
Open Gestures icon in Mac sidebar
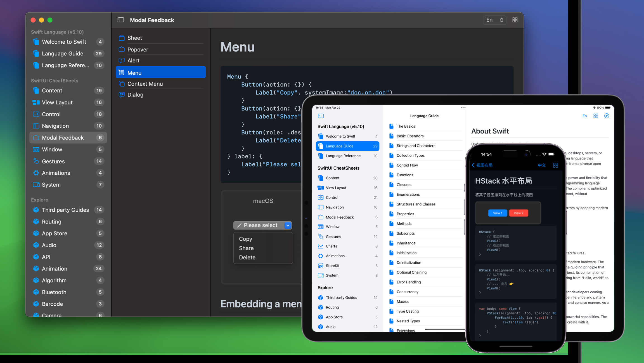pos(36,161)
